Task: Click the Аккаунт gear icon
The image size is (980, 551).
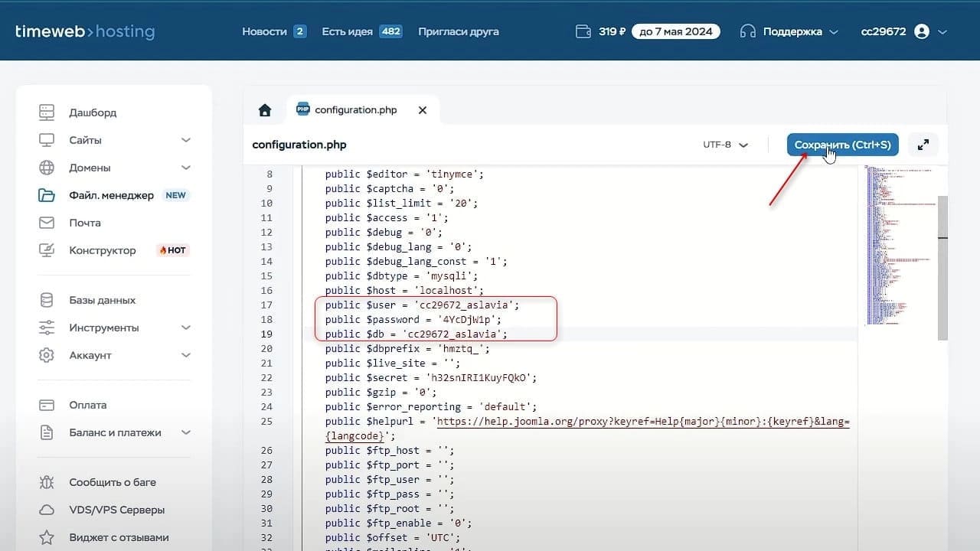Action: 47,355
